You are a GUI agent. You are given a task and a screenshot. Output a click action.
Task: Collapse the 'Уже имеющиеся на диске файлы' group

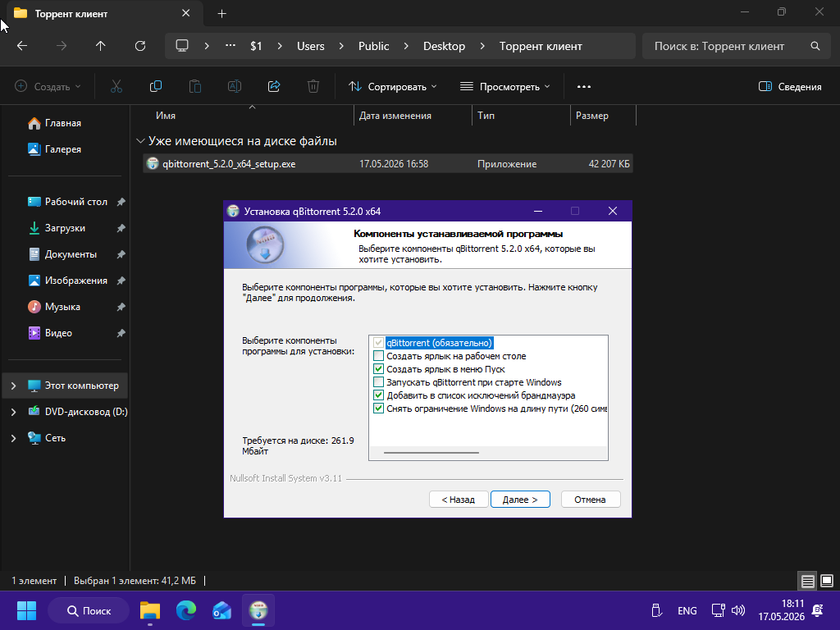(x=140, y=141)
